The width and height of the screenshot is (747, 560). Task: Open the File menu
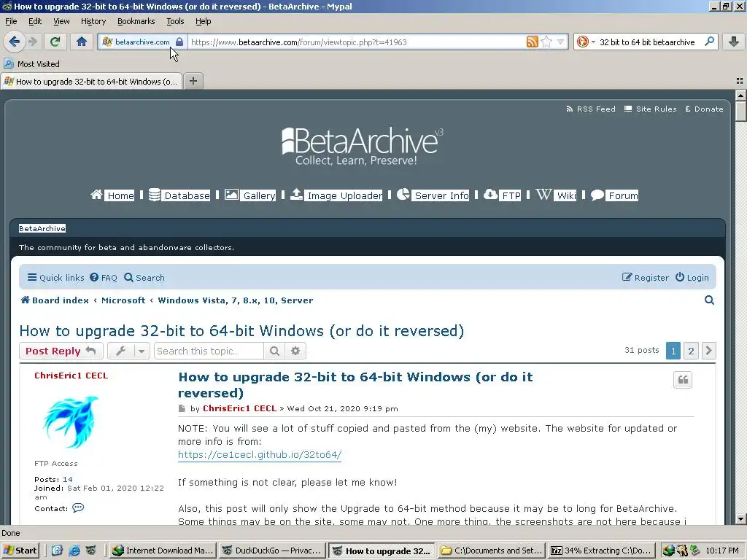[11, 21]
